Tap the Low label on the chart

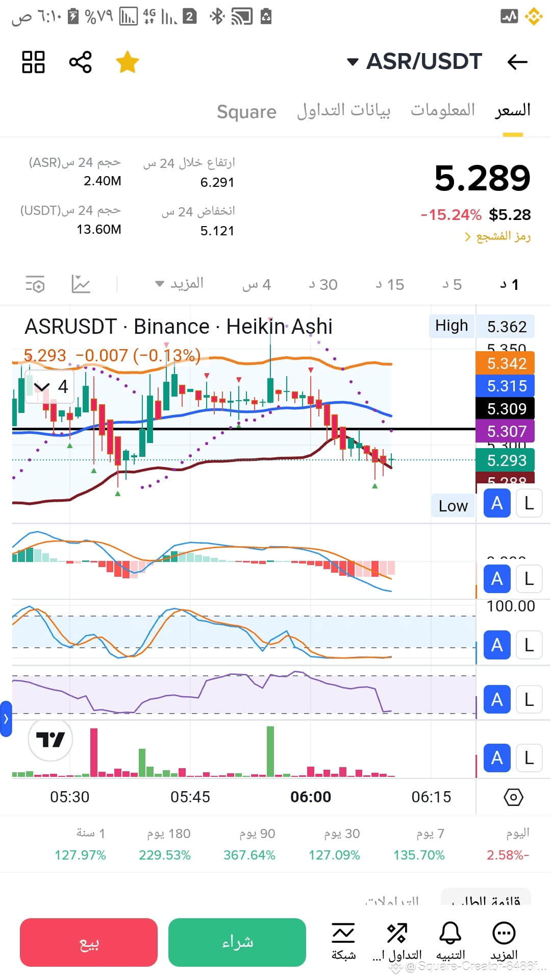[453, 506]
